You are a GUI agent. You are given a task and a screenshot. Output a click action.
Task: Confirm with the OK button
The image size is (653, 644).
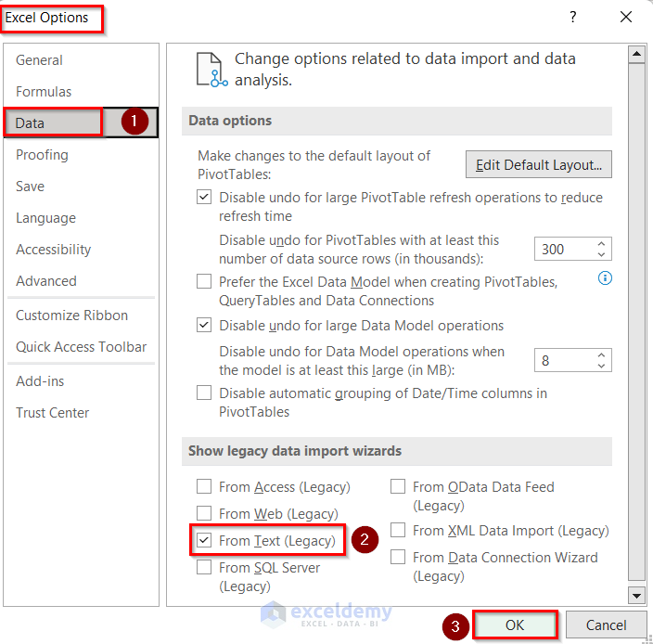click(x=515, y=625)
